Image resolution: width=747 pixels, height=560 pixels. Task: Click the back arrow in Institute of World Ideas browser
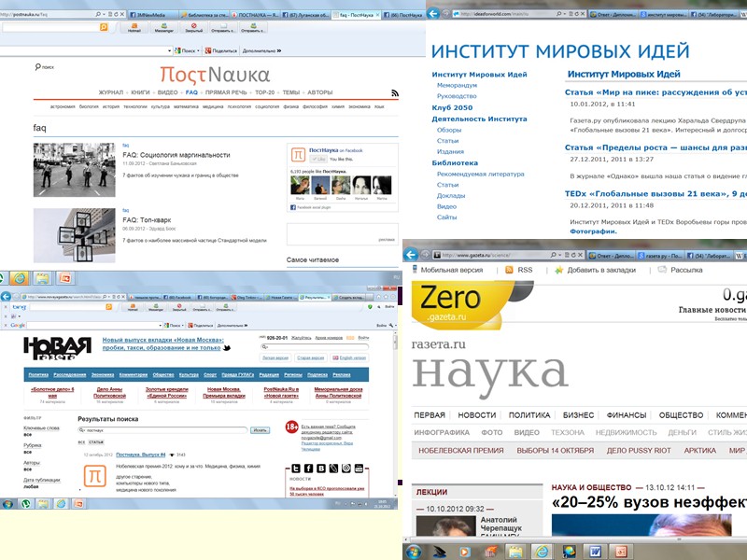(x=432, y=13)
